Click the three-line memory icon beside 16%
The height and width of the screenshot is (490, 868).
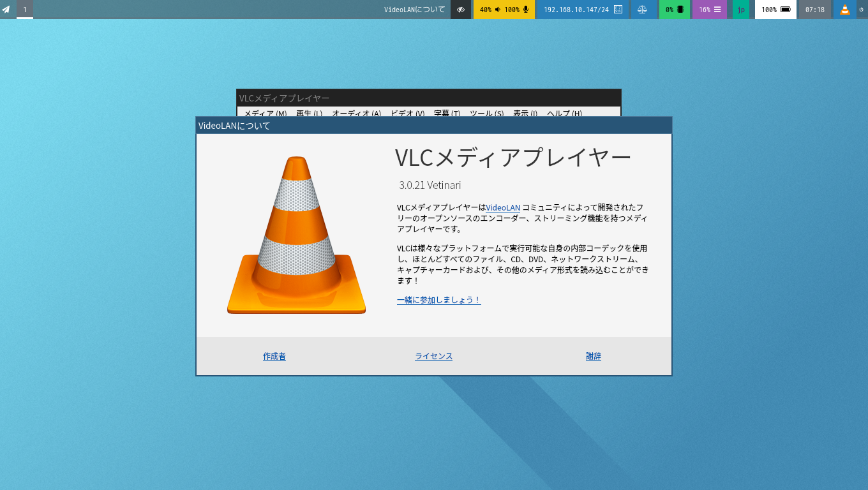click(717, 10)
